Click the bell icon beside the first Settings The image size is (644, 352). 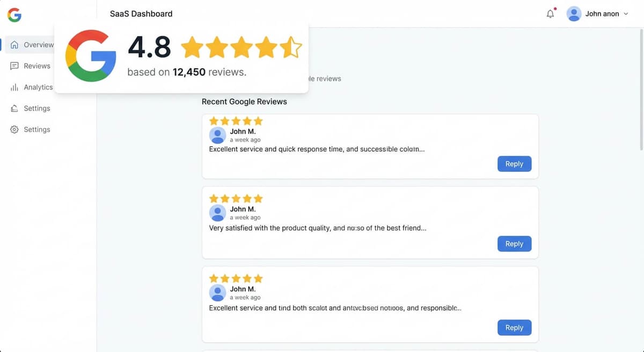tap(15, 108)
